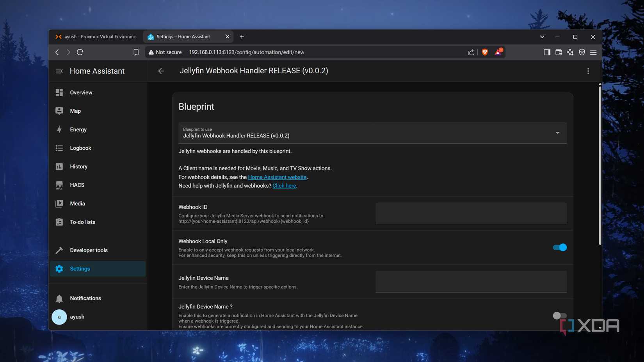Click the share page icon in address bar
This screenshot has height=362, width=644.
tap(471, 52)
